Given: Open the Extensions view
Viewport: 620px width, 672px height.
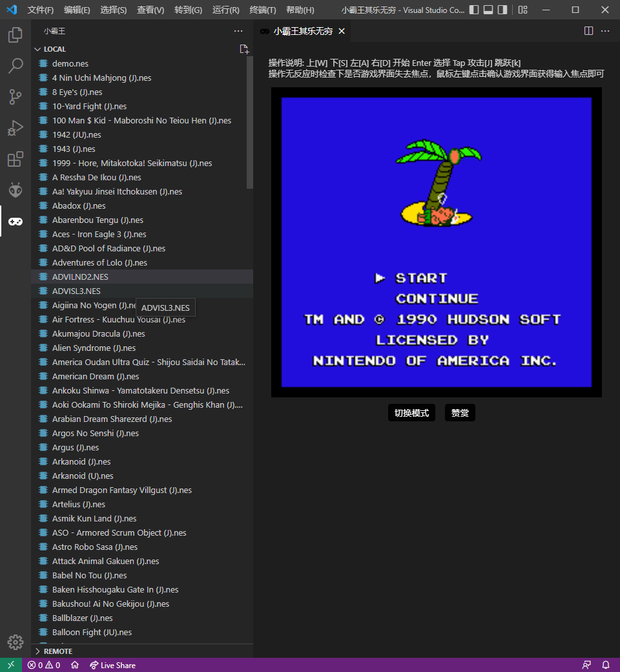Looking at the screenshot, I should [15, 159].
